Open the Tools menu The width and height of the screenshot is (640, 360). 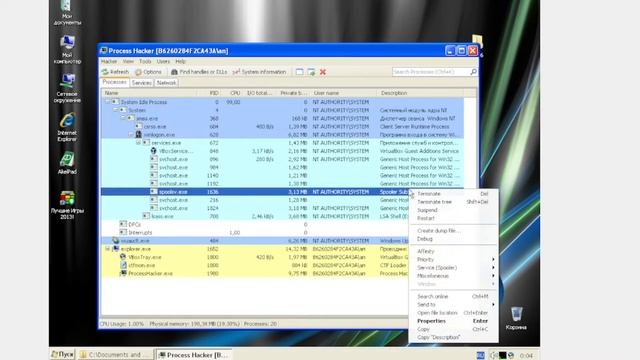click(x=145, y=61)
